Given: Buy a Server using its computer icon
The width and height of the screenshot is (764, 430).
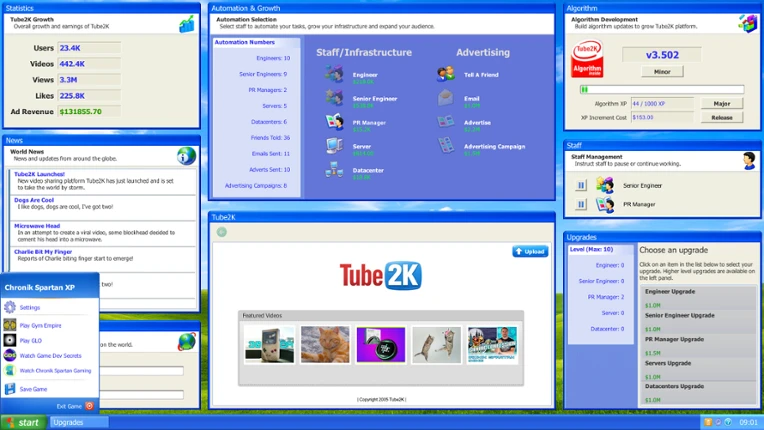Looking at the screenshot, I should (334, 146).
